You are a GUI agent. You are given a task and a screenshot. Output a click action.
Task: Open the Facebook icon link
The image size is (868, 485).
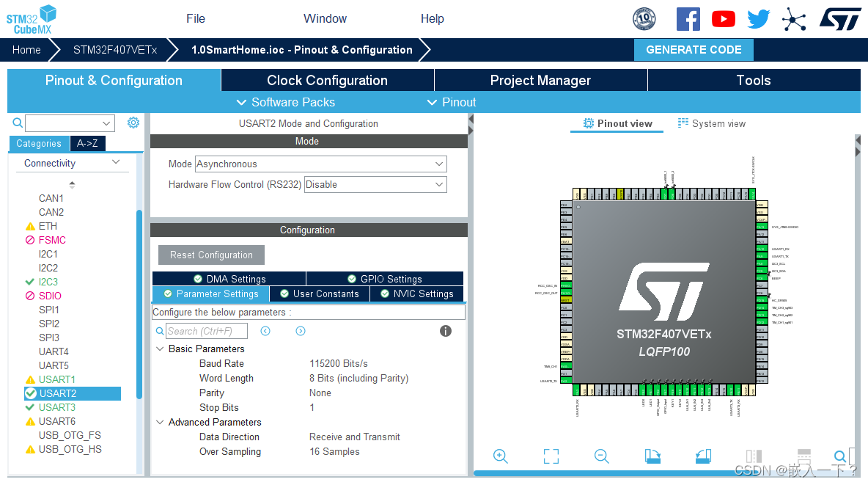(x=688, y=19)
